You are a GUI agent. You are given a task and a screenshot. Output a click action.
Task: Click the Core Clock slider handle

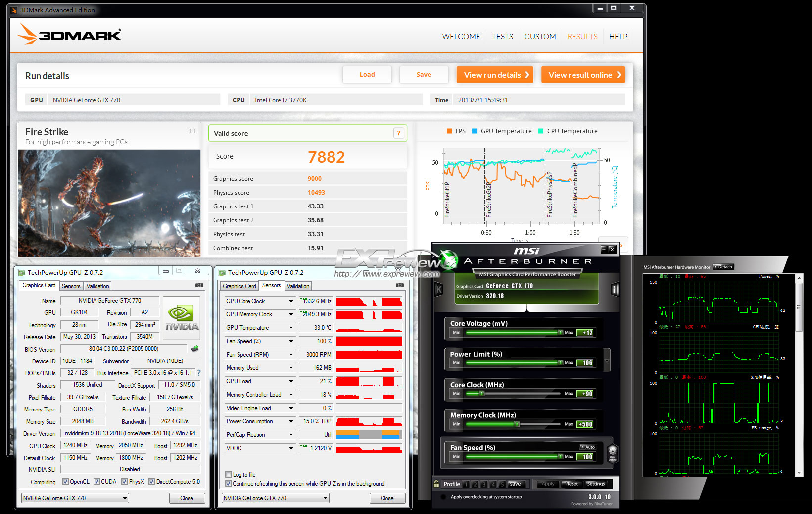pos(481,394)
